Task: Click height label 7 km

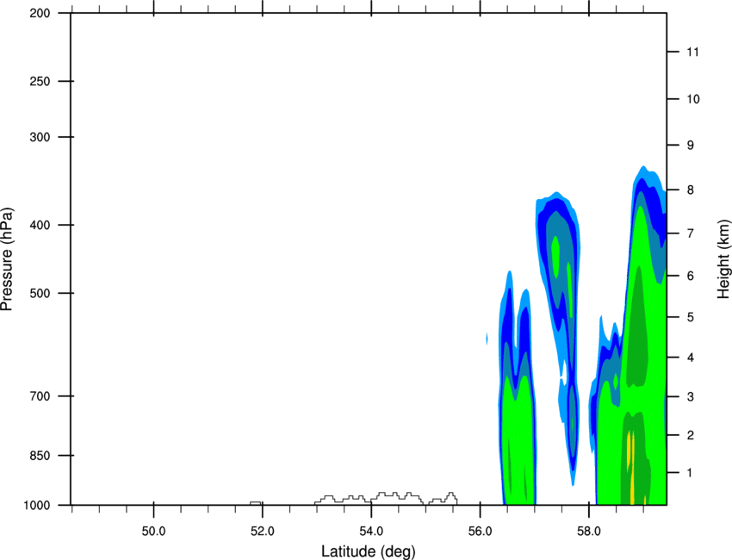Action: pos(691,233)
